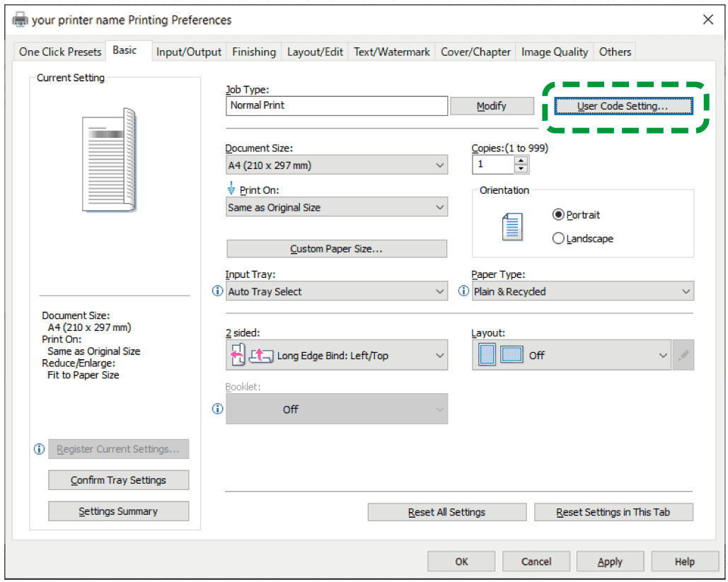Click the Job Type text field
This screenshot has height=582, width=728.
pos(337,105)
